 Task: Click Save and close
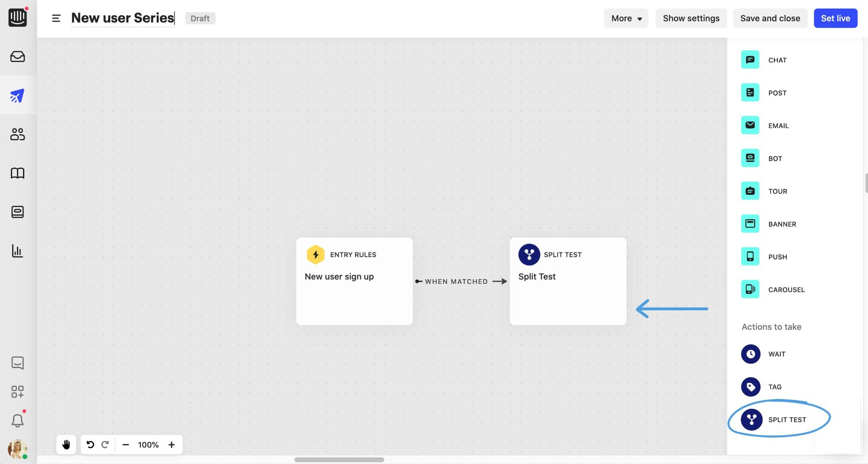(x=770, y=18)
